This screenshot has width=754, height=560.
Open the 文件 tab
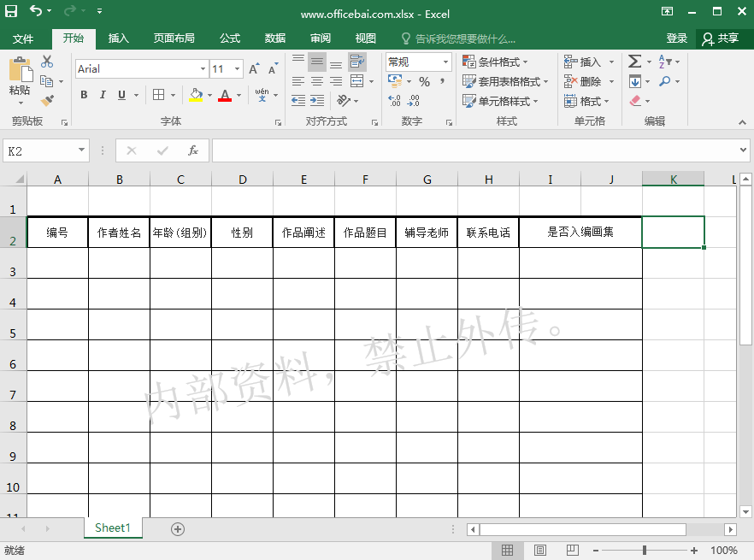click(x=23, y=39)
